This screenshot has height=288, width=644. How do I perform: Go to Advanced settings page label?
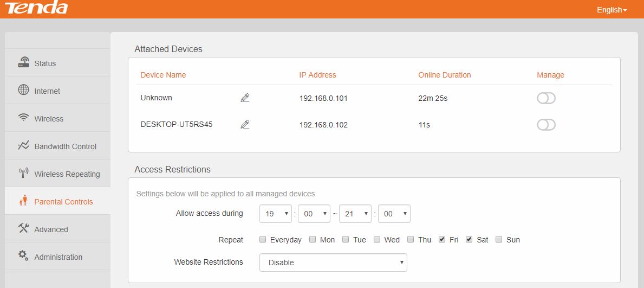point(51,229)
